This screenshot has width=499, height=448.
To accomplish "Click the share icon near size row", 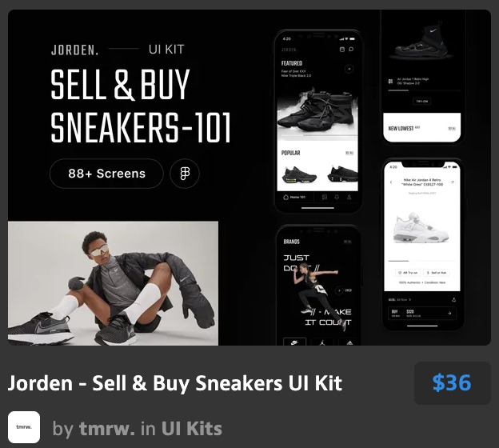I will click(x=453, y=300).
